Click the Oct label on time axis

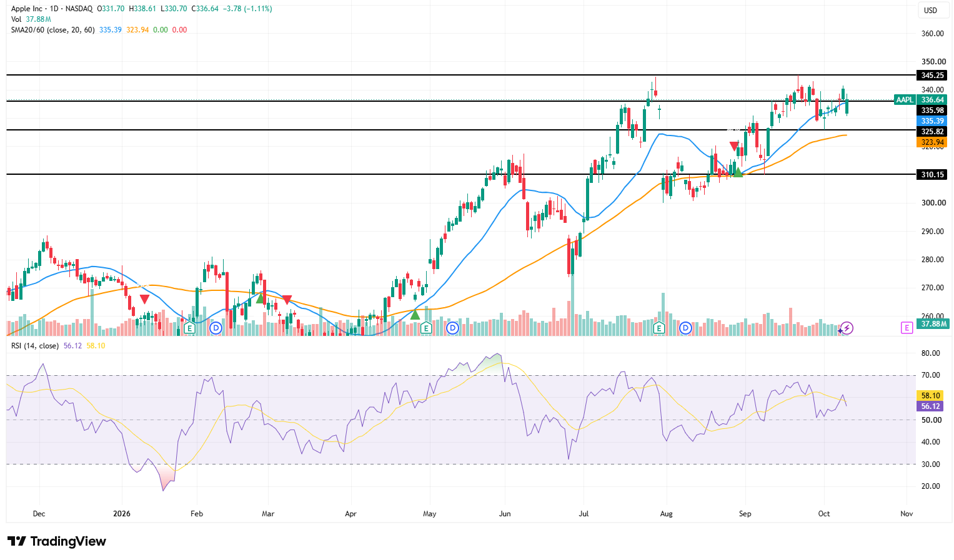point(824,514)
